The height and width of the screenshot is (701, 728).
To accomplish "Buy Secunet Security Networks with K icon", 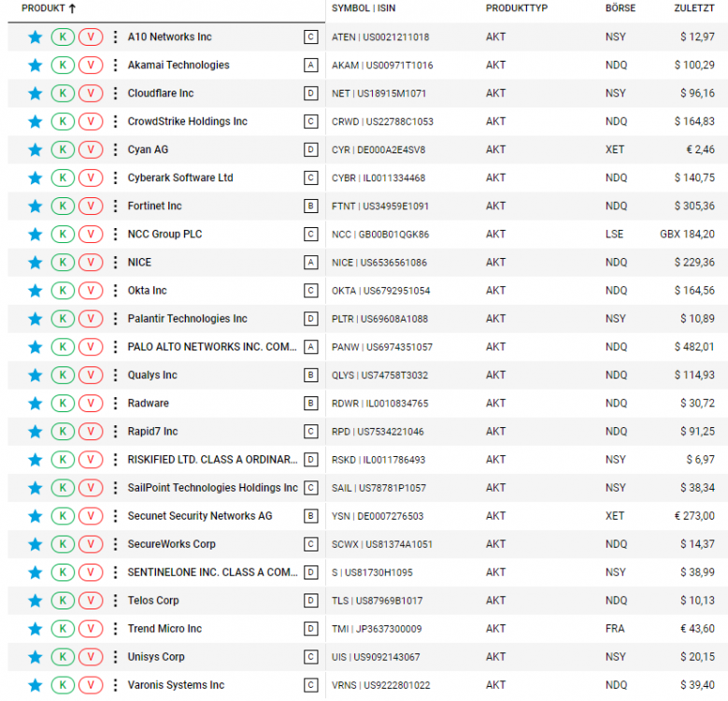I will [x=63, y=516].
